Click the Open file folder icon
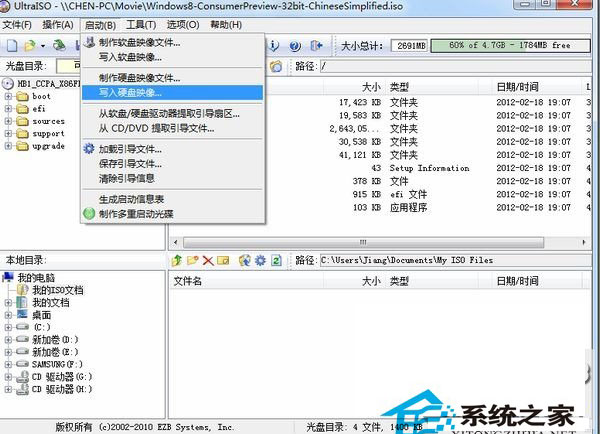 pyautogui.click(x=30, y=46)
